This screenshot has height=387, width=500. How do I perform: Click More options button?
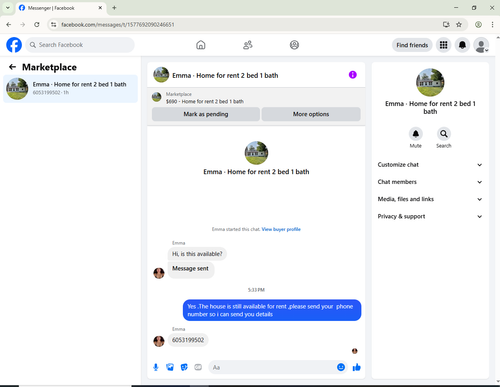pyautogui.click(x=311, y=114)
